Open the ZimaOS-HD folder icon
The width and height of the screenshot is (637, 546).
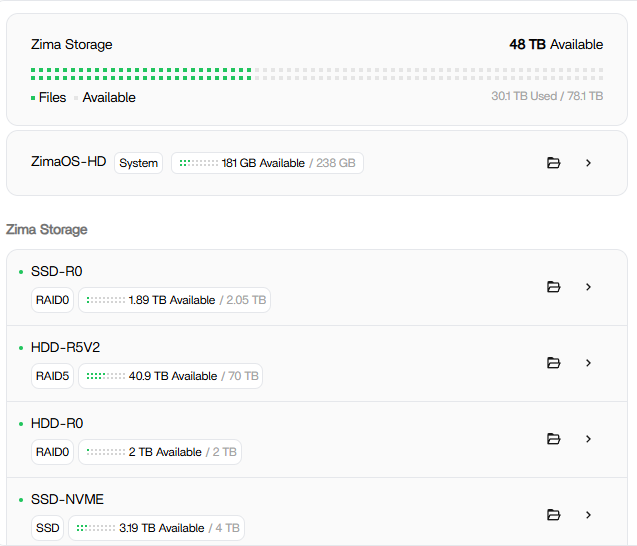tap(553, 163)
